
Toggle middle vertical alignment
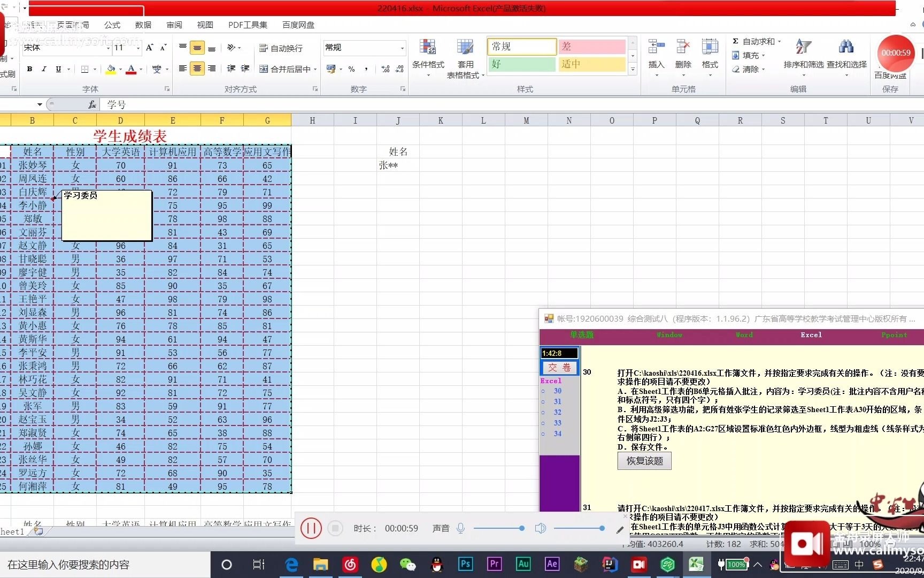pyautogui.click(x=197, y=48)
